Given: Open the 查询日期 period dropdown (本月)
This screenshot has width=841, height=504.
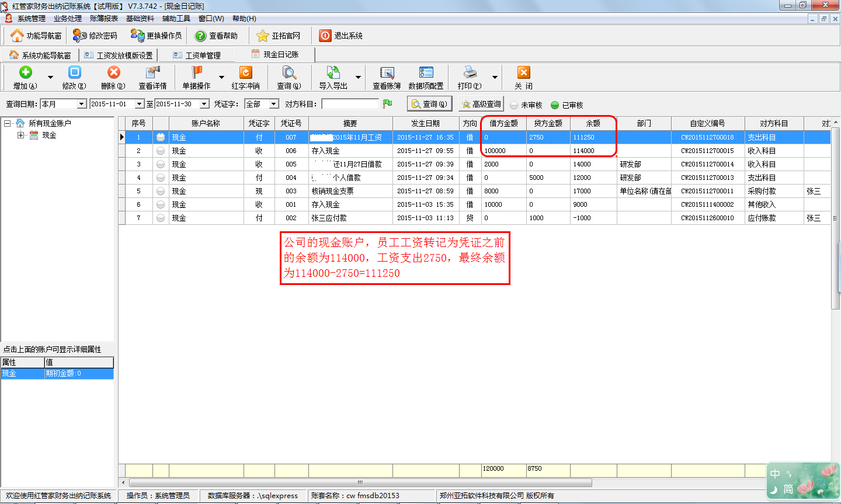Looking at the screenshot, I should pyautogui.click(x=81, y=104).
